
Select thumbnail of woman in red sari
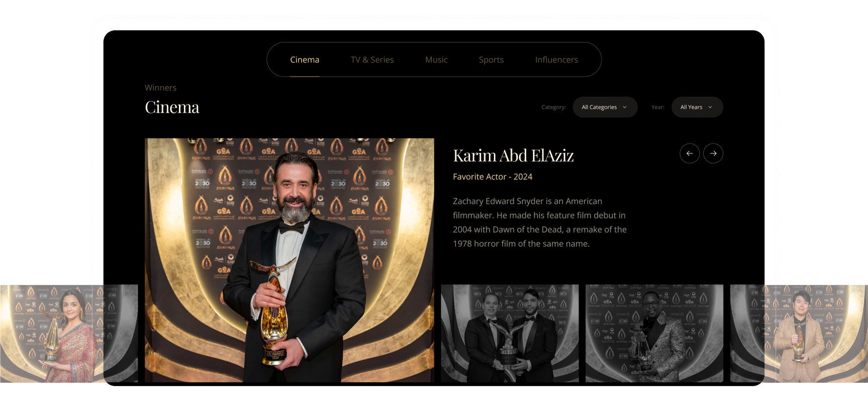point(68,333)
